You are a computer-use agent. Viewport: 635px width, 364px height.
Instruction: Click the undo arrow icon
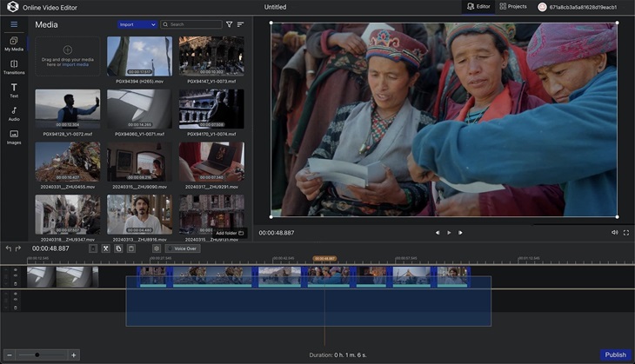click(x=8, y=248)
